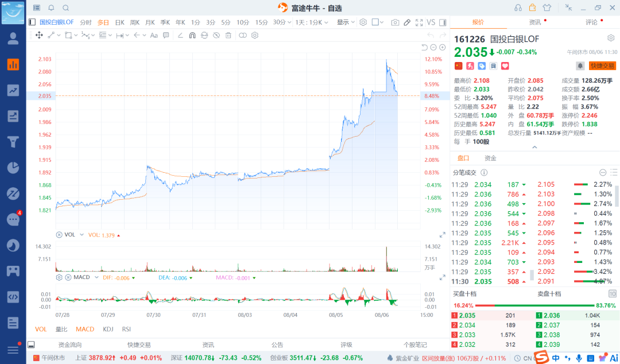Open 资金流向 bottom panel
This screenshot has width=620, height=364.
(70, 344)
